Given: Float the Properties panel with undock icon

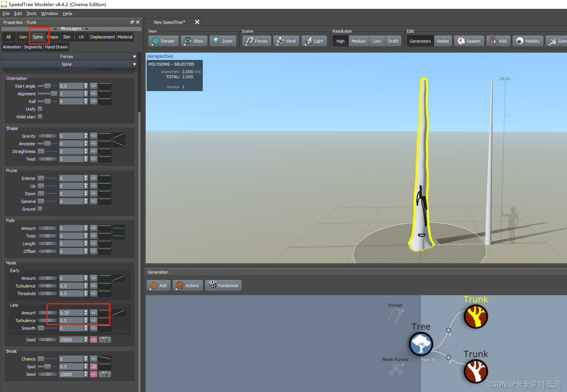Looking at the screenshot, I should coord(132,22).
